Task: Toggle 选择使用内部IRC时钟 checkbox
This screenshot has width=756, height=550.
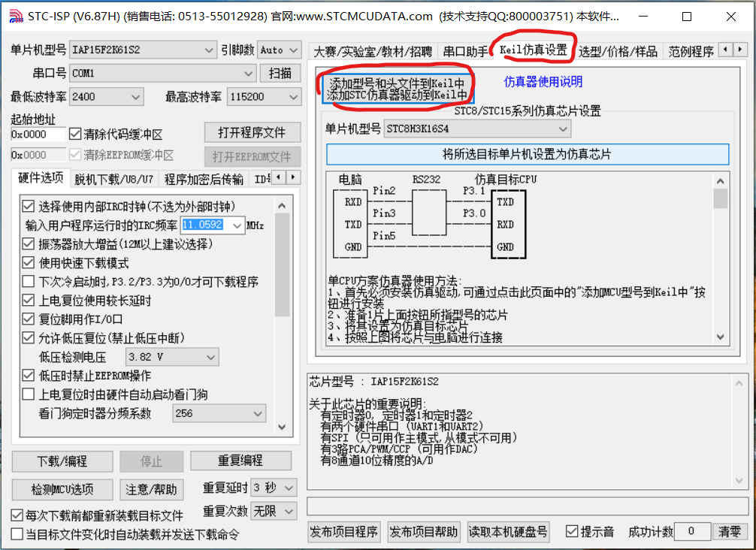Action: [x=28, y=207]
